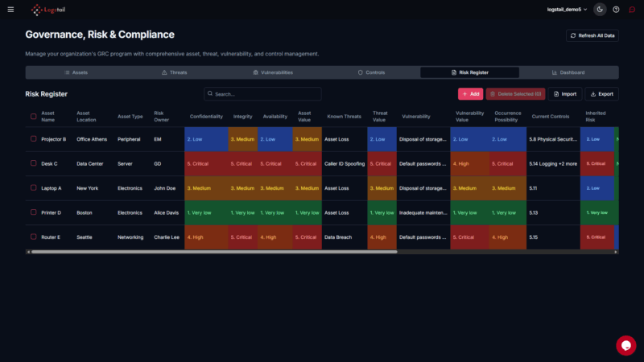Open the hamburger navigation menu
The image size is (644, 362).
tap(10, 10)
